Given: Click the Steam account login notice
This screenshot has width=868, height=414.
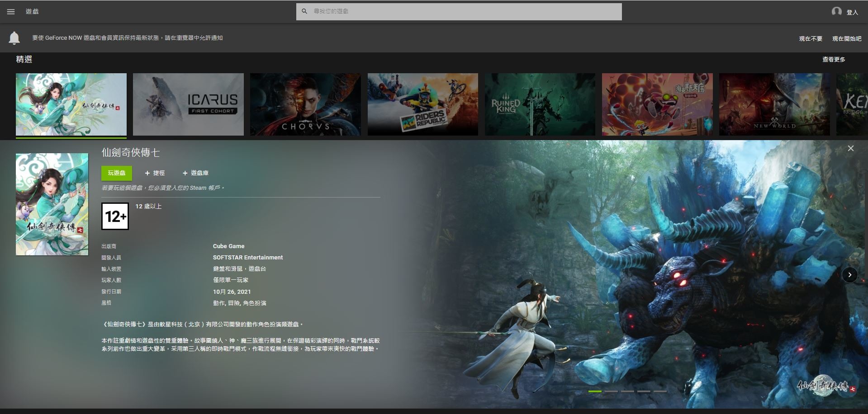Looking at the screenshot, I should pyautogui.click(x=163, y=188).
